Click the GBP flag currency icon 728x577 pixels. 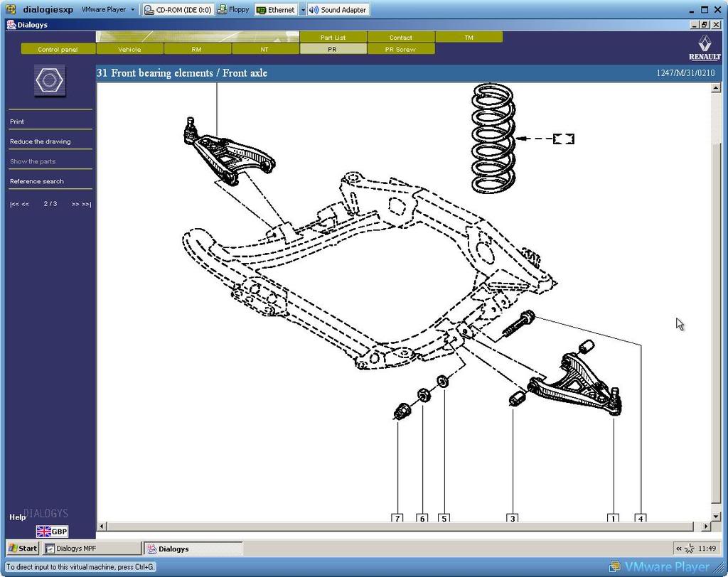point(52,531)
